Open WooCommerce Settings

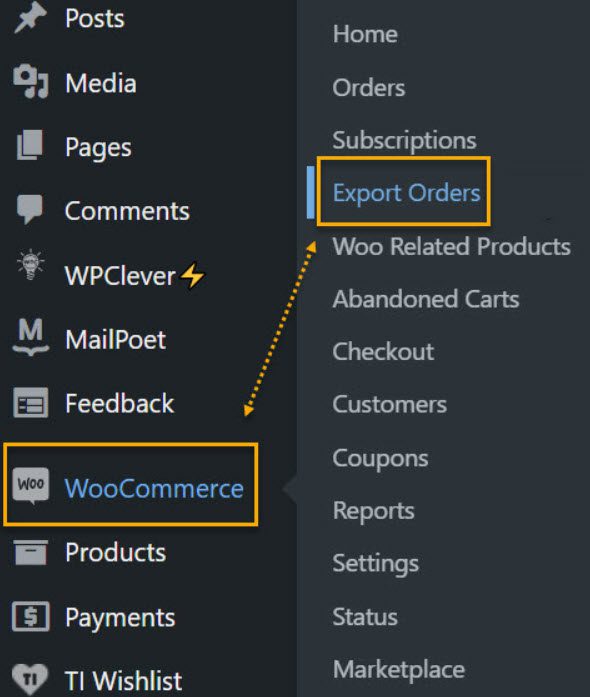click(x=376, y=564)
